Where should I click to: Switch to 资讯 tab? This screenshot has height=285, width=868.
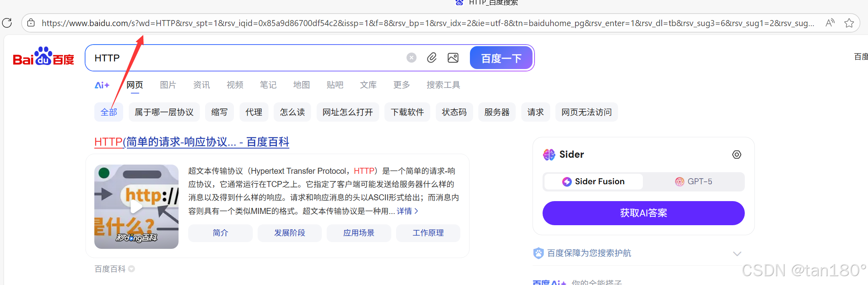(201, 85)
